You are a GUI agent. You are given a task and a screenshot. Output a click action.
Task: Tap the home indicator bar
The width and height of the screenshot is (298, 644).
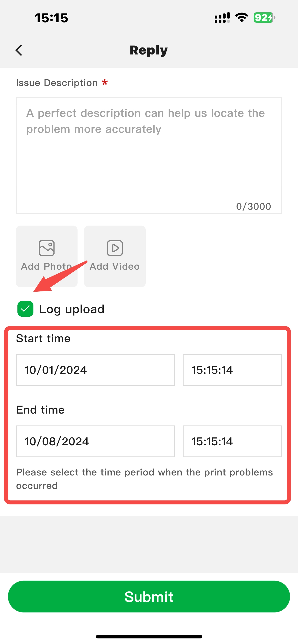point(149,637)
